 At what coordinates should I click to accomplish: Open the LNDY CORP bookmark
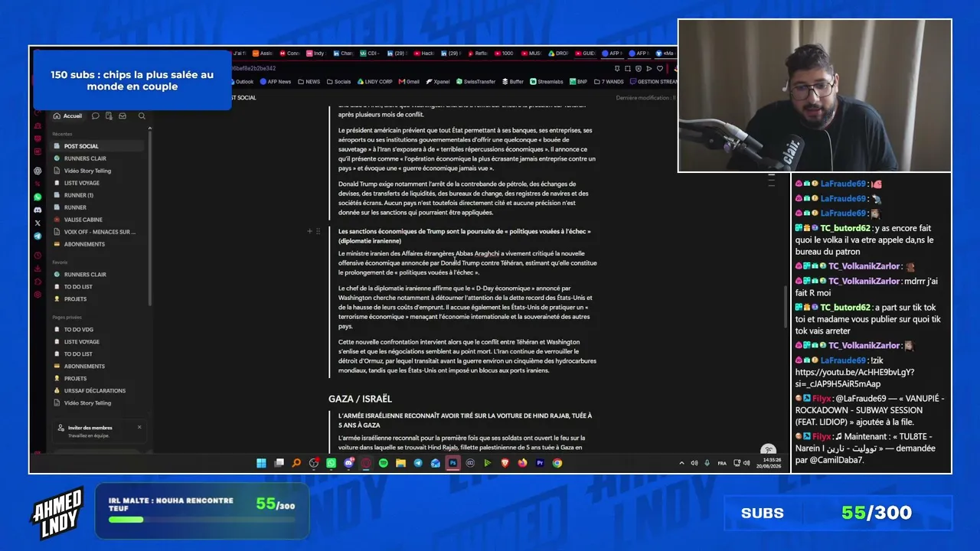point(374,82)
